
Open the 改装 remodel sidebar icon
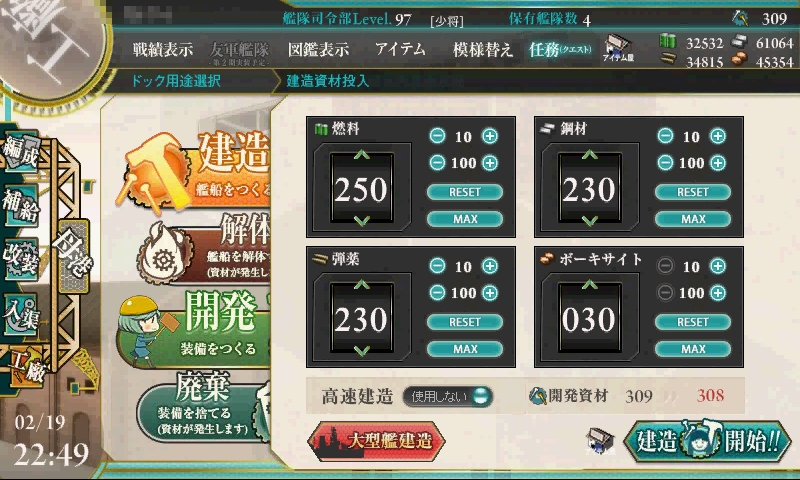point(20,259)
